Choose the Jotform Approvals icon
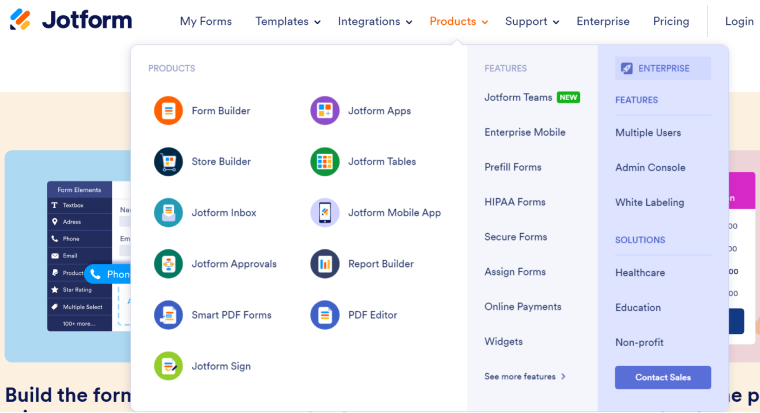The width and height of the screenshot is (760, 413). pos(168,264)
